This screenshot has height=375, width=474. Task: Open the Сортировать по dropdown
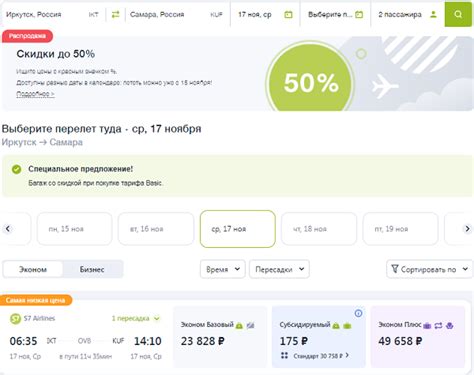[x=429, y=269]
